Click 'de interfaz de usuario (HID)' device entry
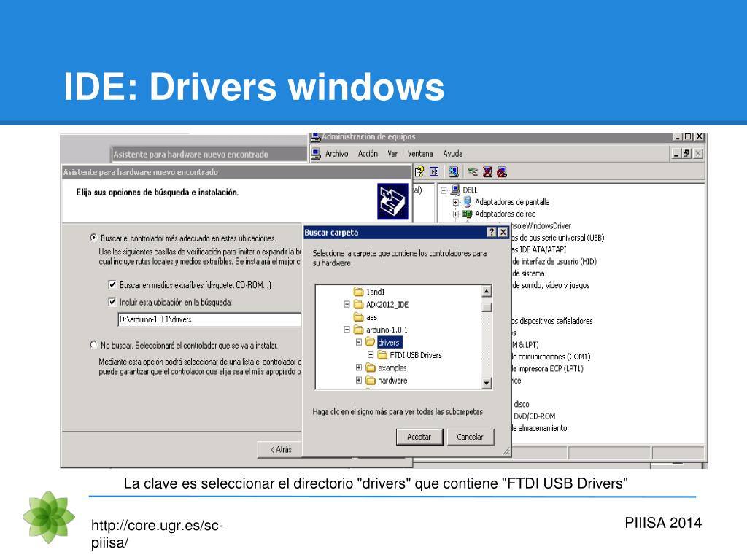747x560 pixels. tap(554, 262)
